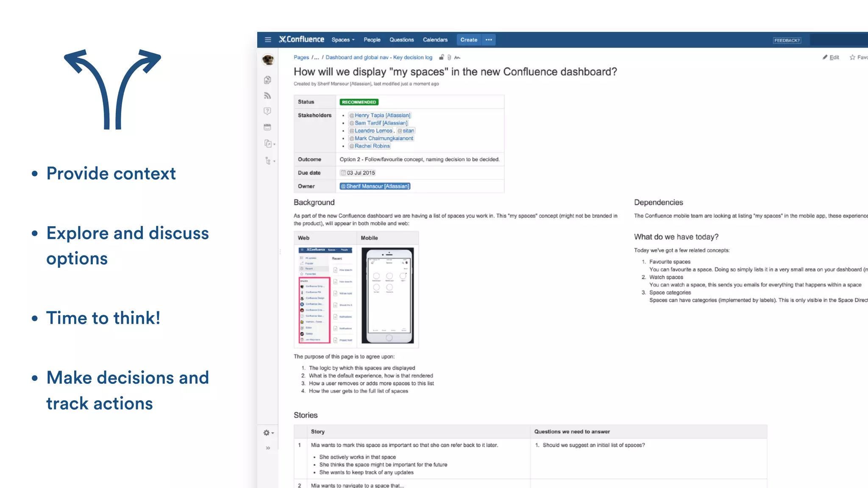
Task: Click the page restrictions unlock icon
Action: pyautogui.click(x=442, y=57)
